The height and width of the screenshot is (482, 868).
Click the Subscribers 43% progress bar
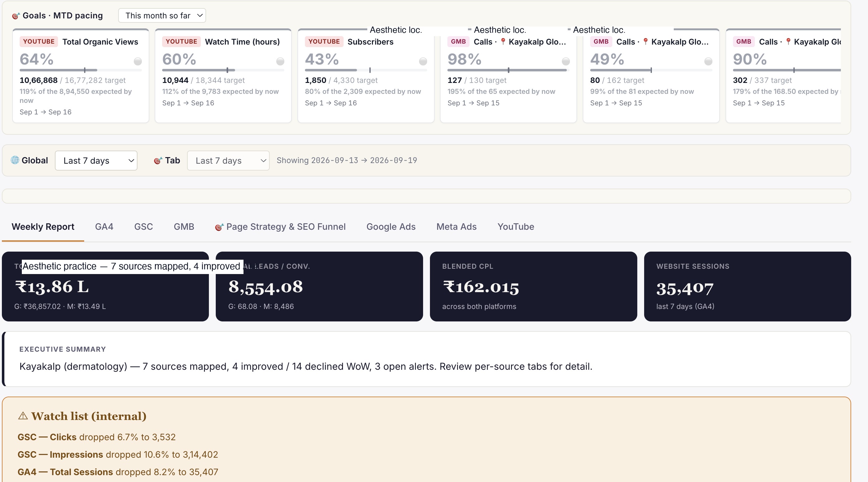(366, 70)
